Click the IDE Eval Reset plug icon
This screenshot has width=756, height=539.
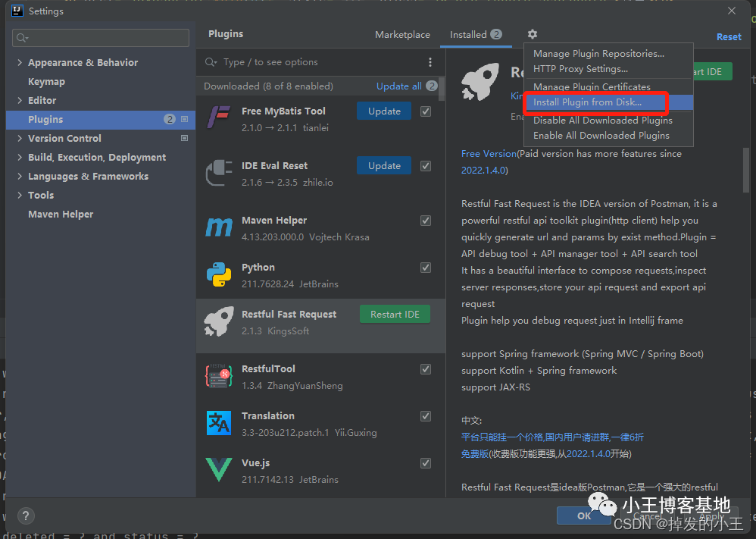tap(219, 173)
